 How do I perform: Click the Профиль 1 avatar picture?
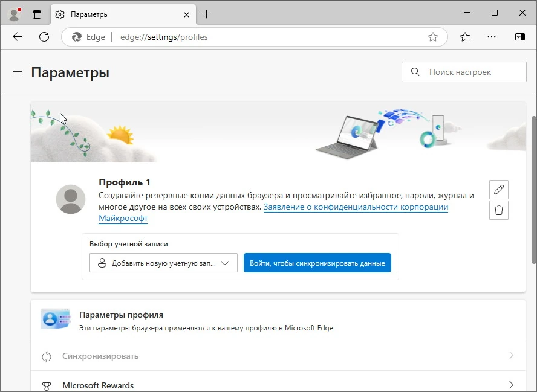click(x=71, y=199)
